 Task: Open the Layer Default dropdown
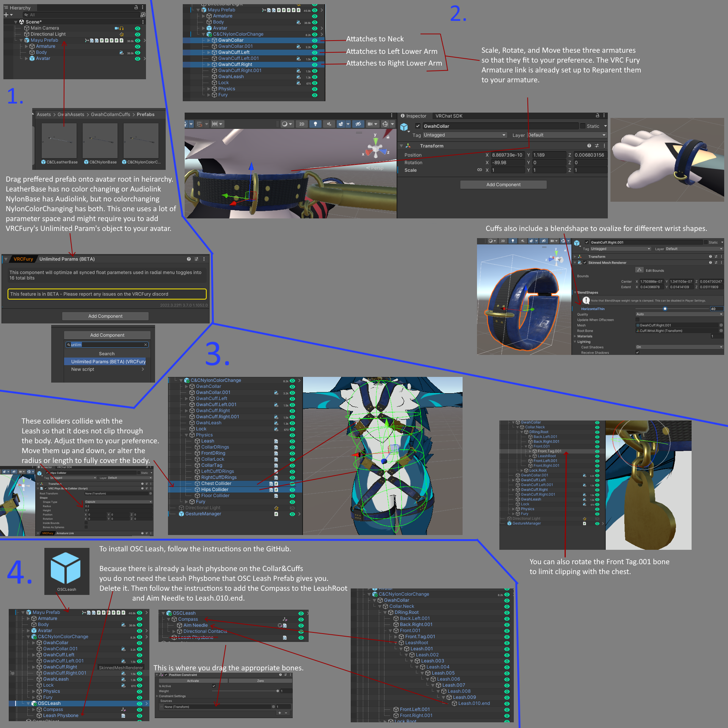(567, 135)
